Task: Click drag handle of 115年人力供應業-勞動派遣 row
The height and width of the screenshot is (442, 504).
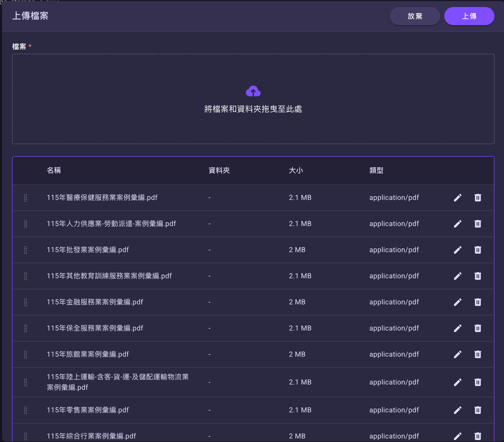Action: [26, 224]
